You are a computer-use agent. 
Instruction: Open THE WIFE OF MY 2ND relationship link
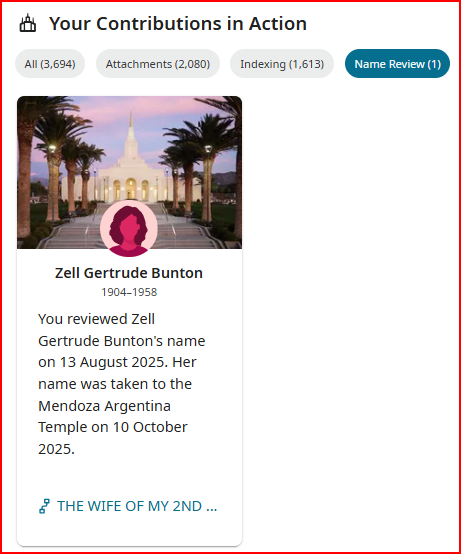(137, 506)
